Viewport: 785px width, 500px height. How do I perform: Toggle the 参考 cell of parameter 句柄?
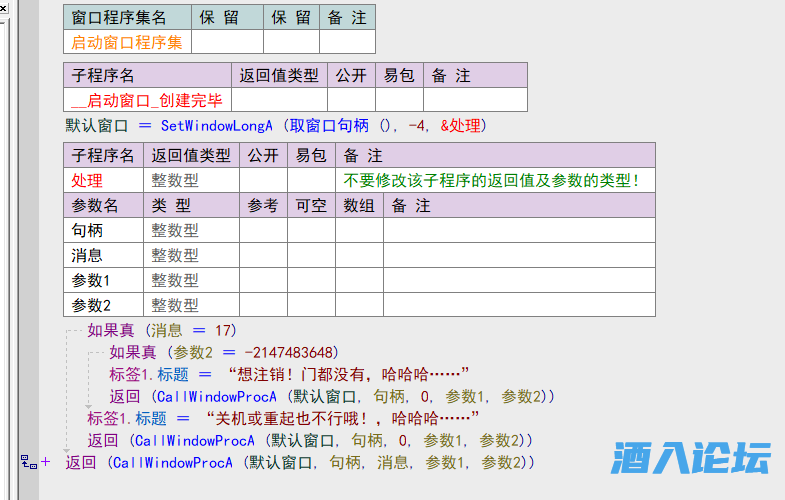[x=263, y=230]
